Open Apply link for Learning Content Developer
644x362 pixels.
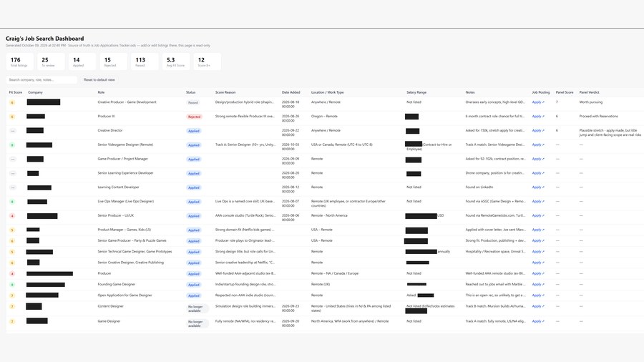coord(538,187)
